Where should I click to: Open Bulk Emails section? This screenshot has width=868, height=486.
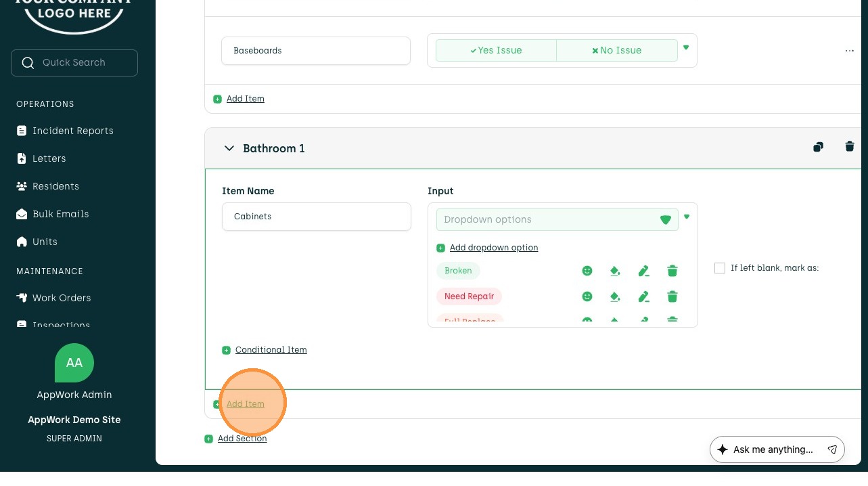61,214
